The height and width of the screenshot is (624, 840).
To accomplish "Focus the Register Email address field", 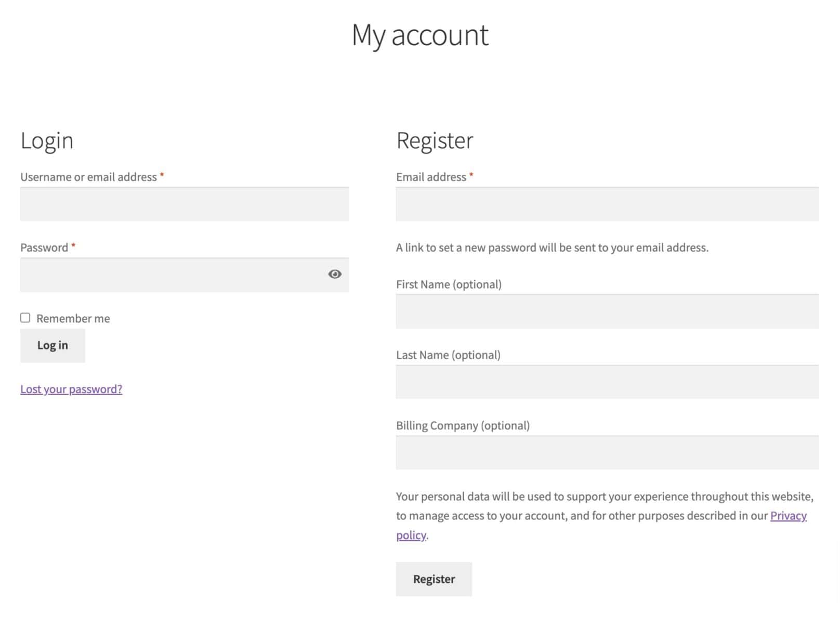I will 607,204.
